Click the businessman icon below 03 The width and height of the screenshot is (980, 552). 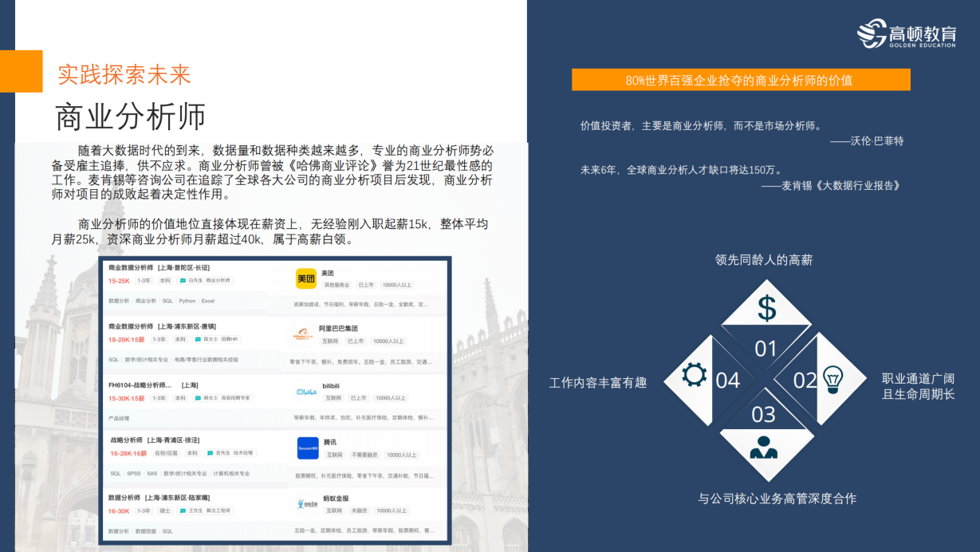[763, 448]
